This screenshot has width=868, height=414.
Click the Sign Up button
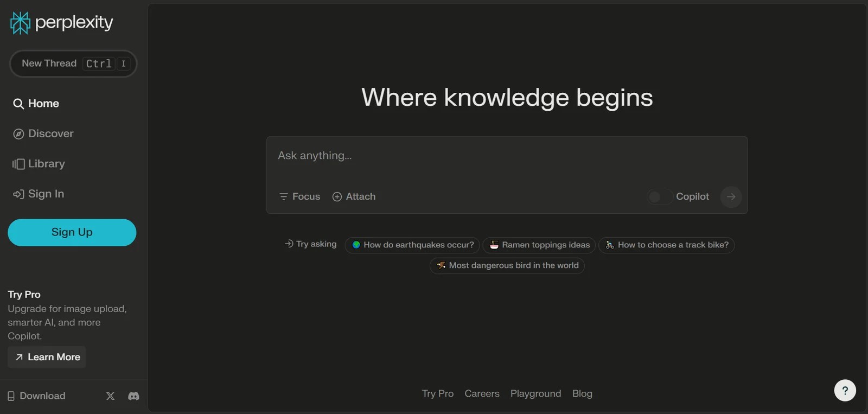72,232
